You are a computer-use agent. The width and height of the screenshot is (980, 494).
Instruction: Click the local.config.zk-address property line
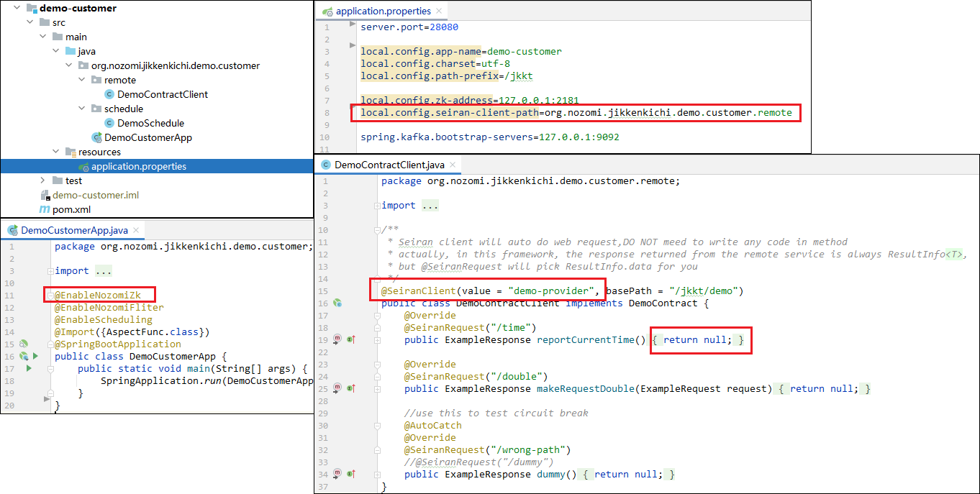click(x=470, y=100)
